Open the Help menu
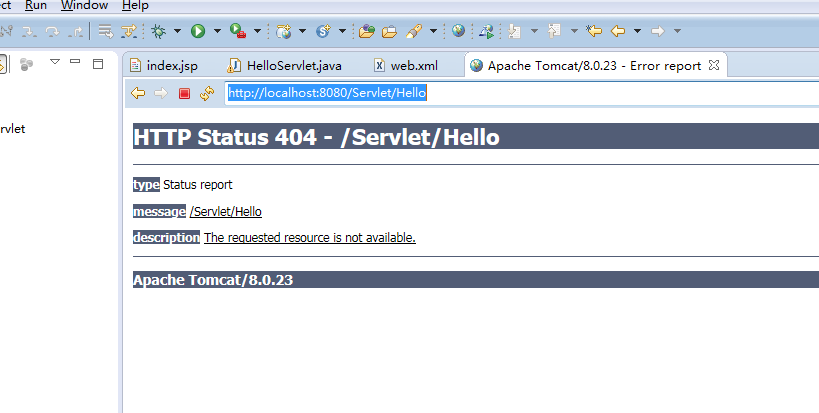819x413 pixels. click(x=135, y=5)
